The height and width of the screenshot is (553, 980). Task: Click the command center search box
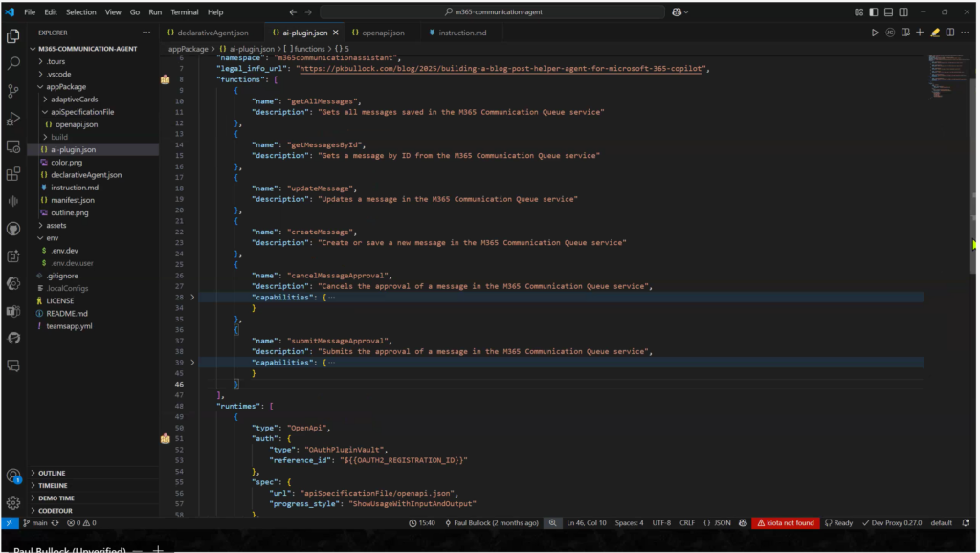(493, 11)
